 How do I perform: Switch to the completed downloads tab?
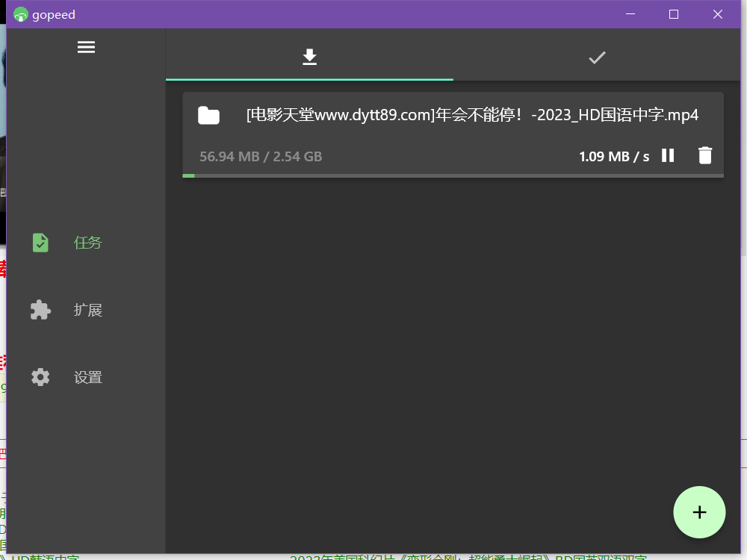coord(596,56)
